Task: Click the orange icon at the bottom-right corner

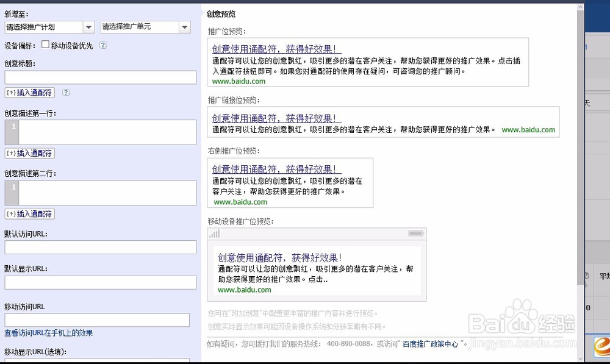Action: (602, 347)
